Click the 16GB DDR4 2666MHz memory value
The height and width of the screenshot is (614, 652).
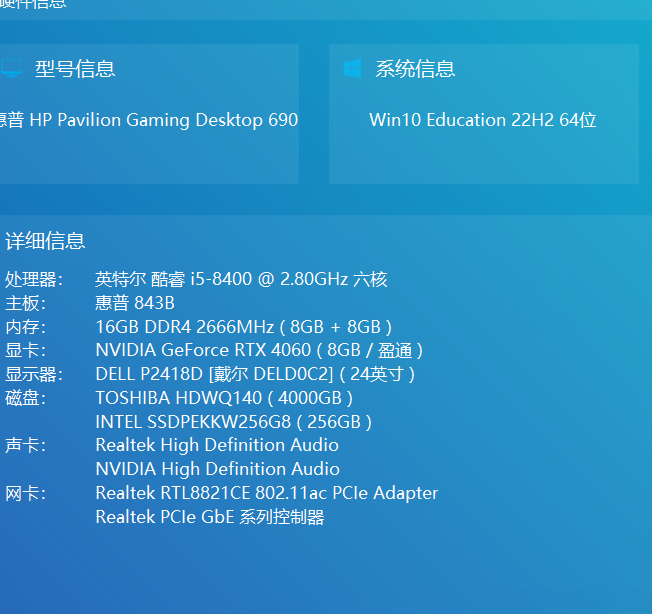[244, 327]
